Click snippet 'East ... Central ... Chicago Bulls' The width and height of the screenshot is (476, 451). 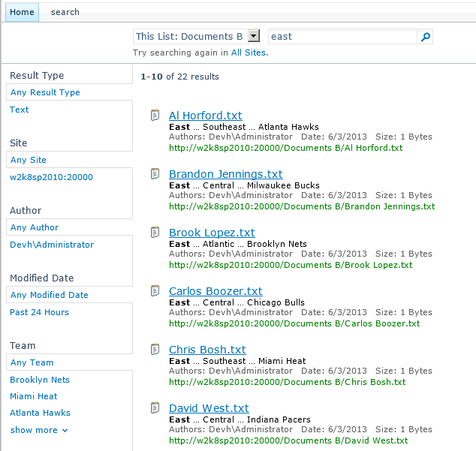click(x=236, y=302)
